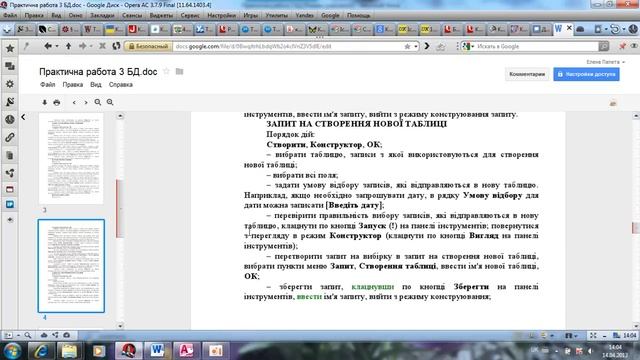Zoom out with the first magnifier icon
Image resolution: width=640 pixels, height=360 pixels.
[x=98, y=102]
